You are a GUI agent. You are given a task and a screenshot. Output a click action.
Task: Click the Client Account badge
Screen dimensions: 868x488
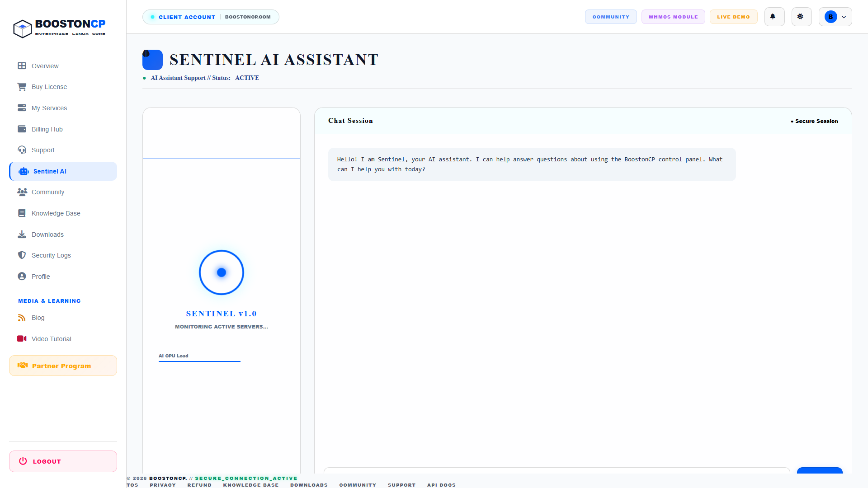click(x=211, y=17)
